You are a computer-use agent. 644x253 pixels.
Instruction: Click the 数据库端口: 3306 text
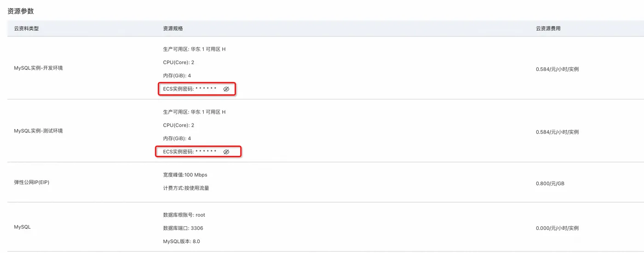[x=183, y=228]
